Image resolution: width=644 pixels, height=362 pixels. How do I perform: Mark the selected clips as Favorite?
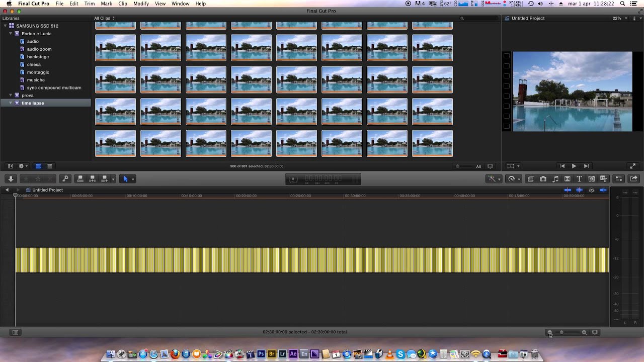point(25,178)
